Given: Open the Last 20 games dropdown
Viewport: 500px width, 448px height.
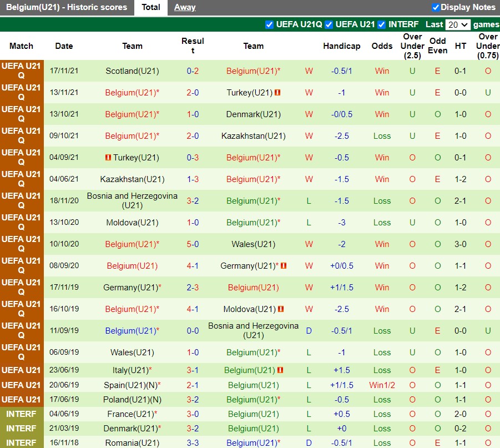Looking at the screenshot, I should pyautogui.click(x=458, y=24).
